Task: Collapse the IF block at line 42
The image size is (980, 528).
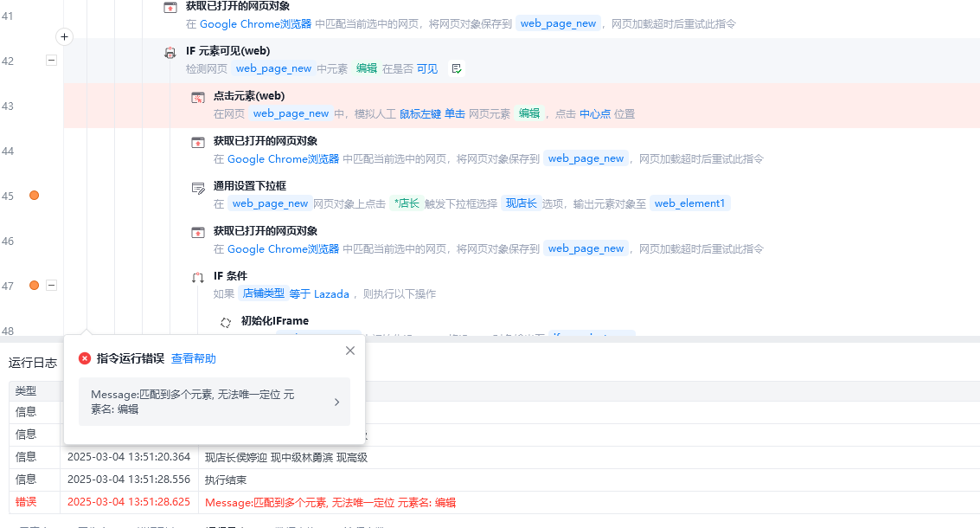Action: coord(52,61)
